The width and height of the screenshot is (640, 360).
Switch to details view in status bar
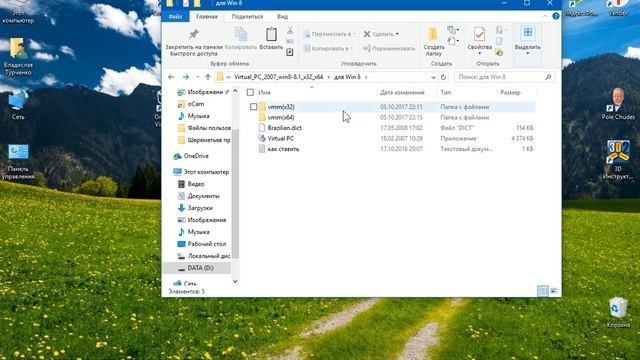543,291
